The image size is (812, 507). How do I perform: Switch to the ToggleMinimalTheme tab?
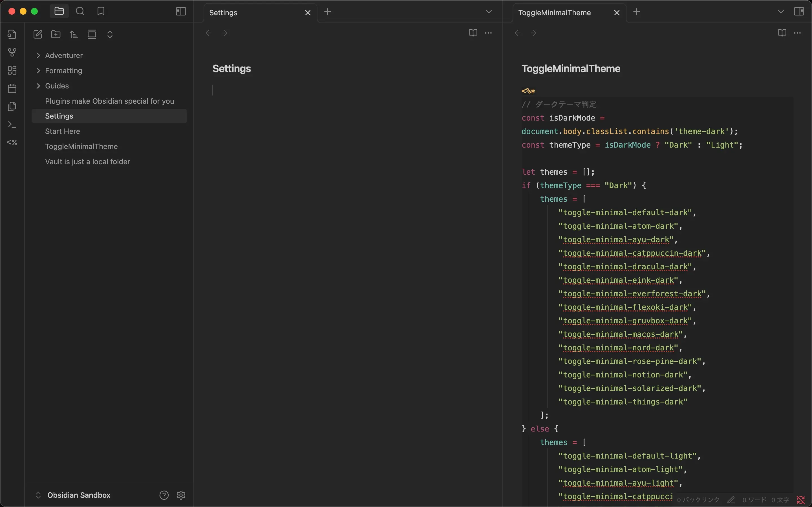point(554,13)
